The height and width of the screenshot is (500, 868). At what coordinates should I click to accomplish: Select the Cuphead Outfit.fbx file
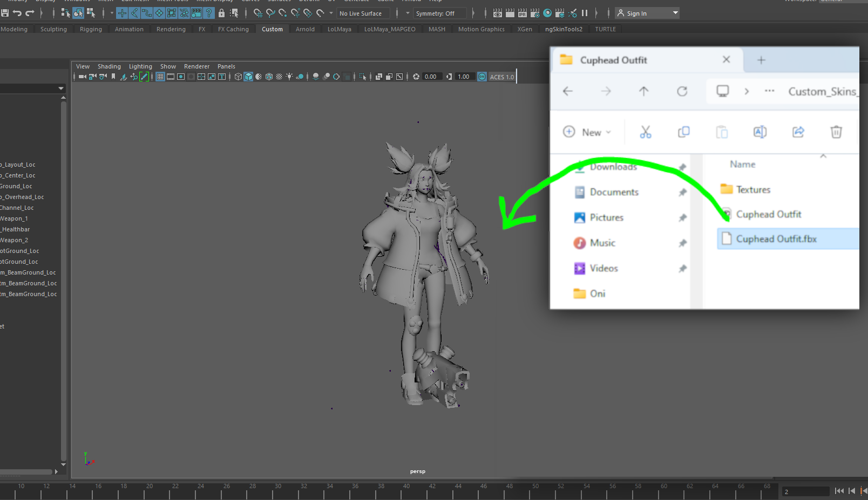coord(788,239)
